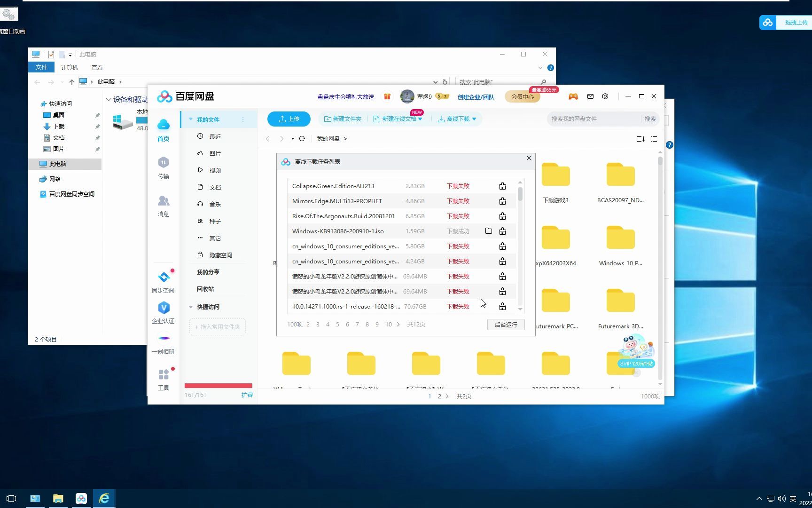The width and height of the screenshot is (812, 508).
Task: Click the 上传 upload button
Action: click(x=289, y=119)
